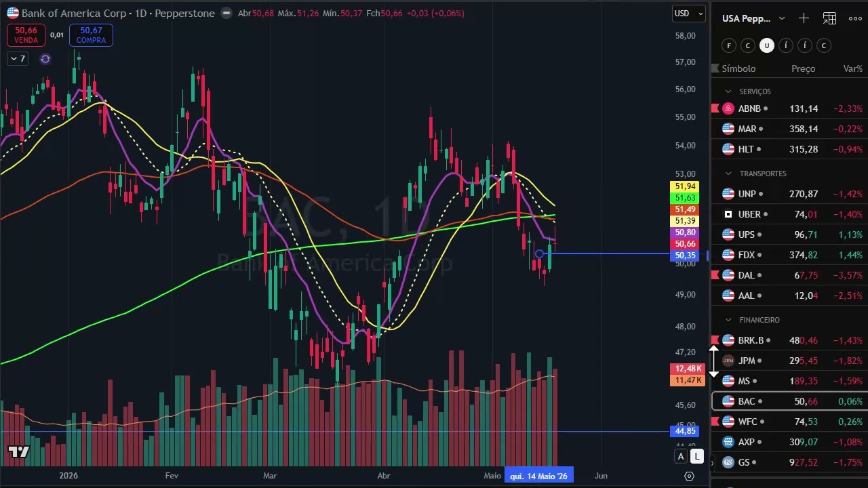Image resolution: width=868 pixels, height=488 pixels.
Task: Click the red flag beside DAL
Action: [714, 275]
